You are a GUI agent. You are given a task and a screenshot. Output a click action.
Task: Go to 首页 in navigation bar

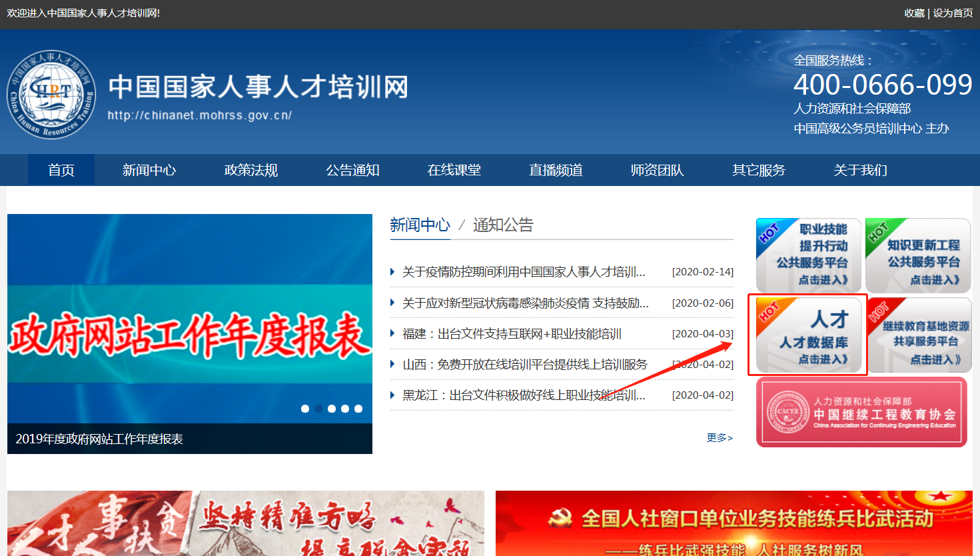tap(61, 170)
